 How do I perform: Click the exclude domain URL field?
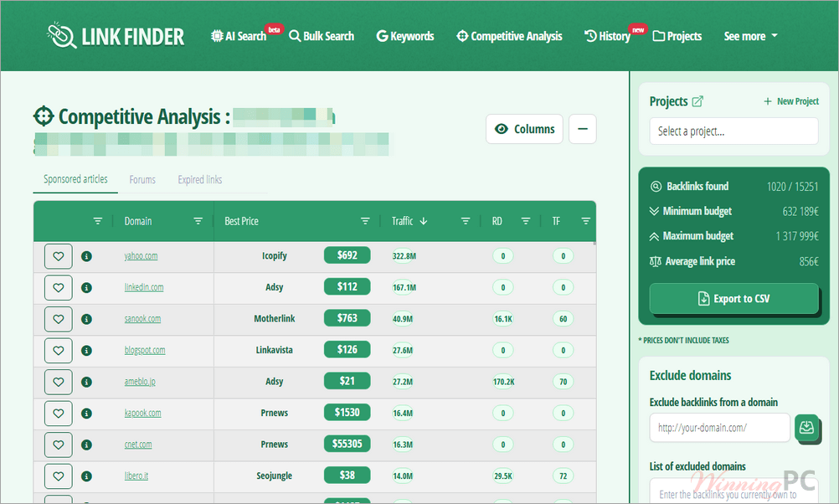(x=719, y=428)
